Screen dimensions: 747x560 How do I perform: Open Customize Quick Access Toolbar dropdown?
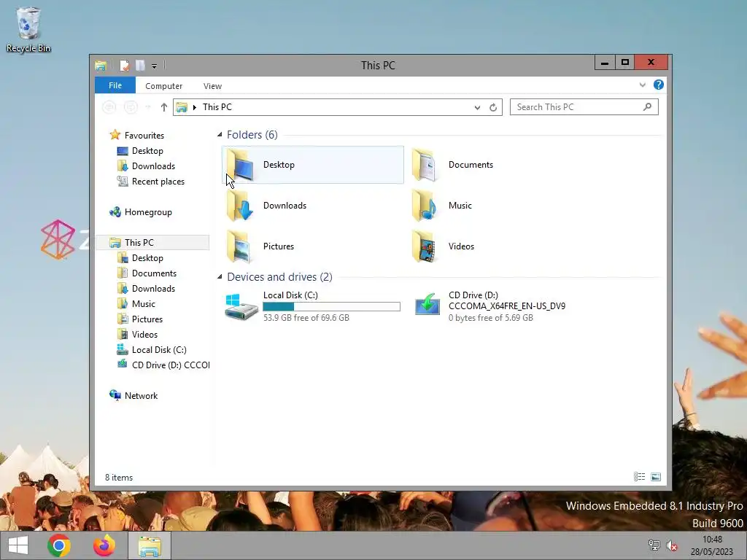155,66
